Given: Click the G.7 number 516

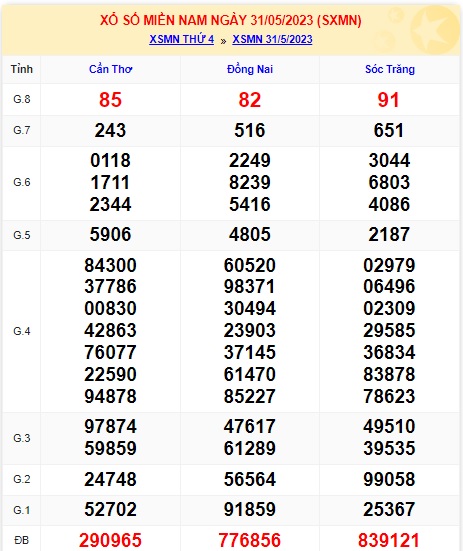Looking at the screenshot, I should (x=250, y=130).
